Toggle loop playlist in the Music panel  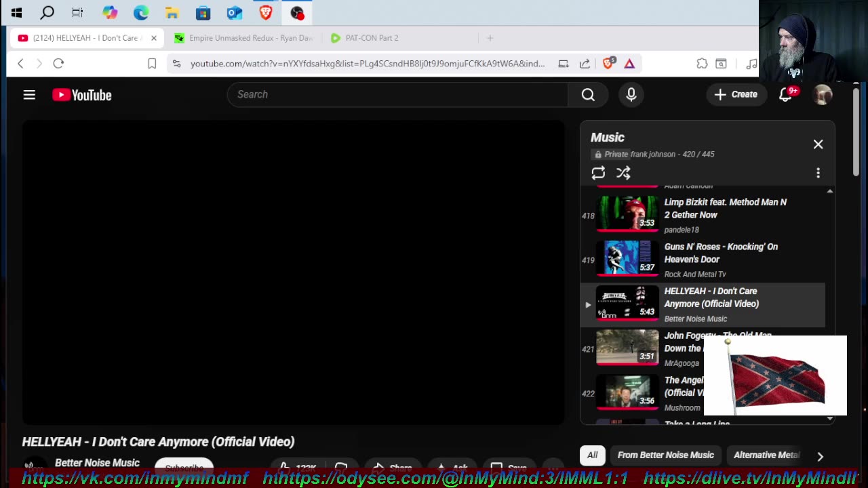(x=598, y=173)
